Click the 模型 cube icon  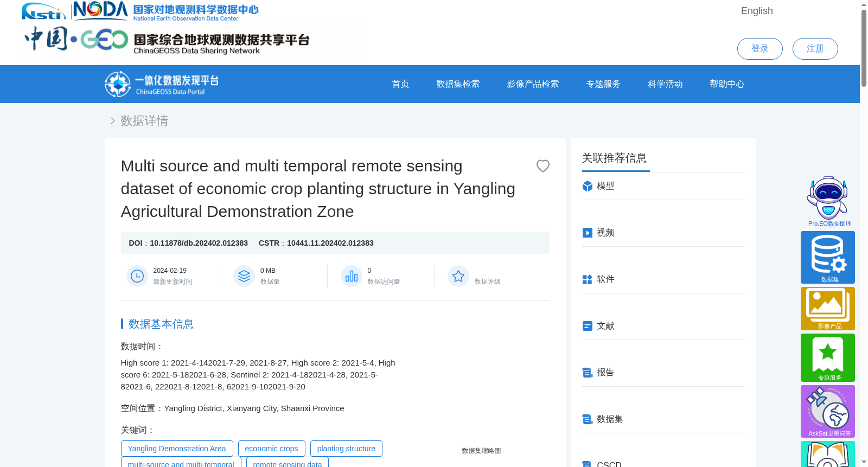(x=588, y=186)
